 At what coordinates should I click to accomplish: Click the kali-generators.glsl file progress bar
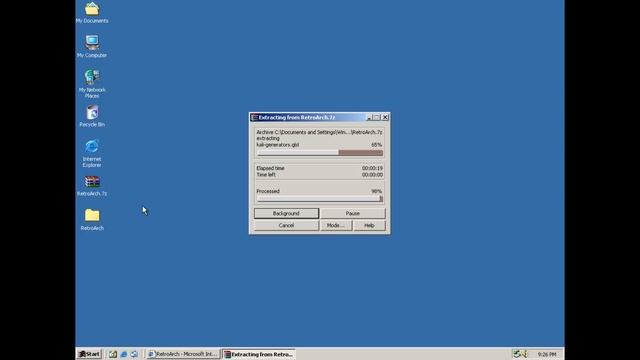point(320,153)
